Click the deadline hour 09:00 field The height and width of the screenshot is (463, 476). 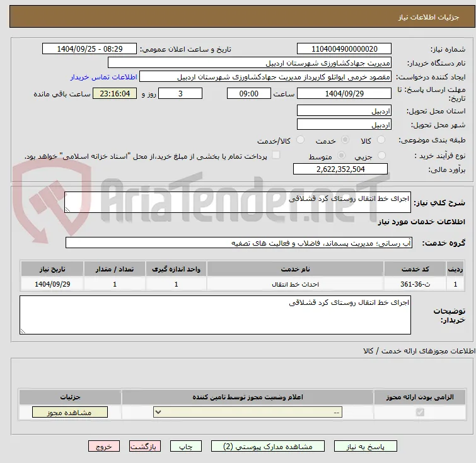[249, 93]
